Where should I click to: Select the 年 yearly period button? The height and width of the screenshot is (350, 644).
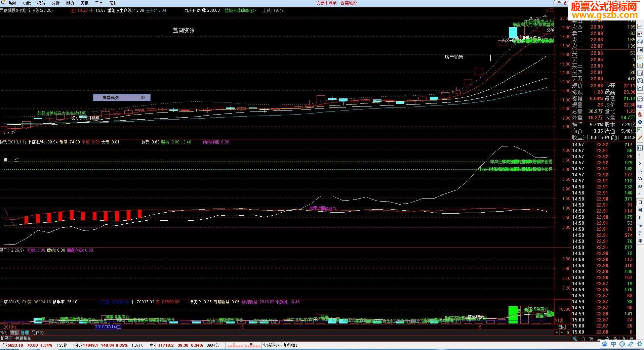[640, 241]
